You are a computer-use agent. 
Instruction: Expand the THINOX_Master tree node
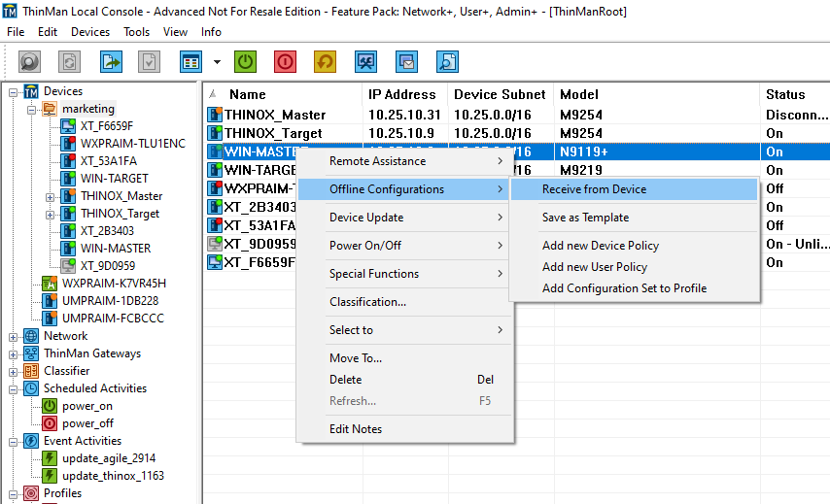tap(50, 197)
